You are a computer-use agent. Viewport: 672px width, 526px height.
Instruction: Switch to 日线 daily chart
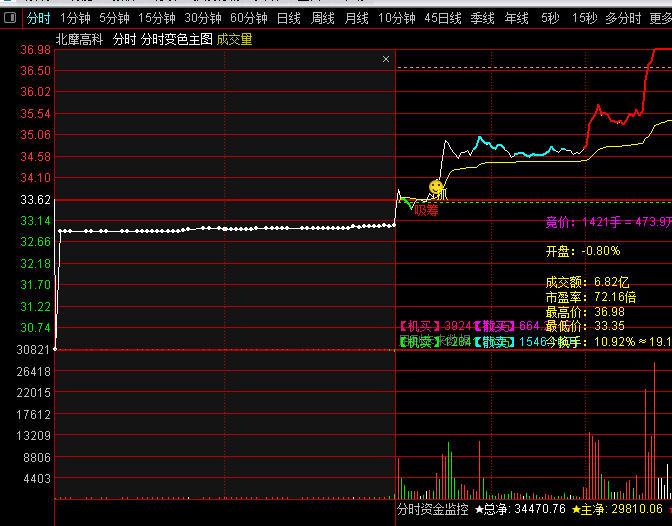[x=289, y=18]
